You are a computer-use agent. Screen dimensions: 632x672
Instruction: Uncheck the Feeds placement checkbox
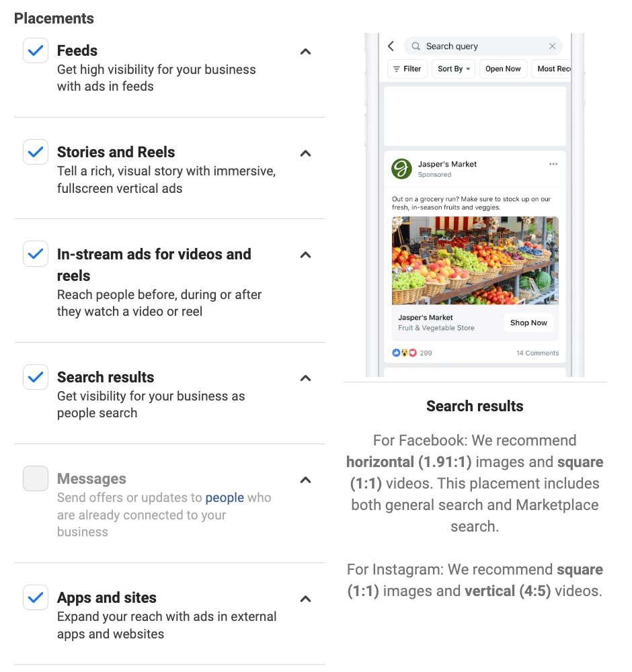(x=36, y=50)
